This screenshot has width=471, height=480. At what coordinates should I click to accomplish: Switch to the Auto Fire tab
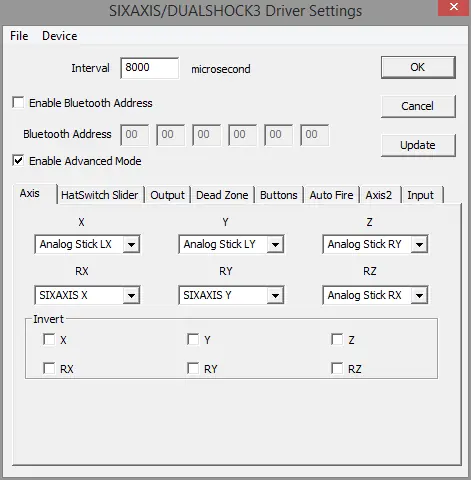(x=331, y=195)
